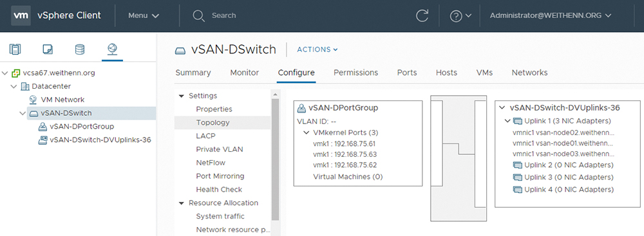Collapse the vcsa67.weithenn.org tree node
This screenshot has height=236, width=644.
click(x=5, y=73)
